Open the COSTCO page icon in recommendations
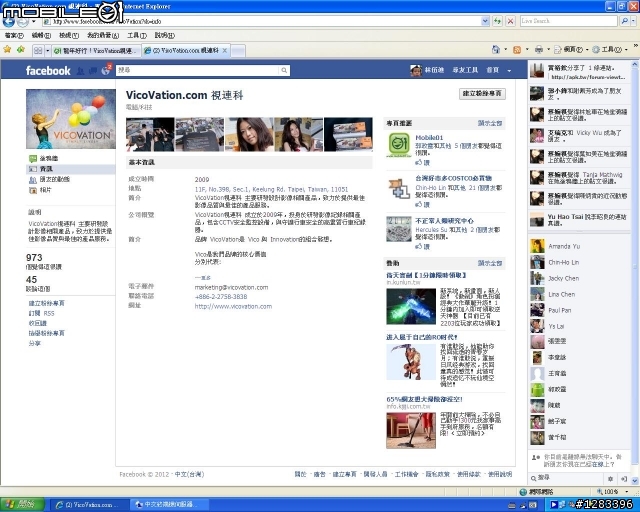This screenshot has height=512, width=640. click(x=399, y=189)
